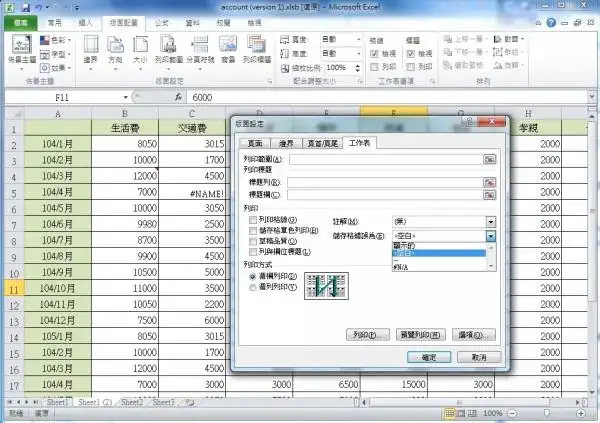Click range selector icon for 標題列 field
Viewport: 600px width, 423px height.
(x=490, y=182)
